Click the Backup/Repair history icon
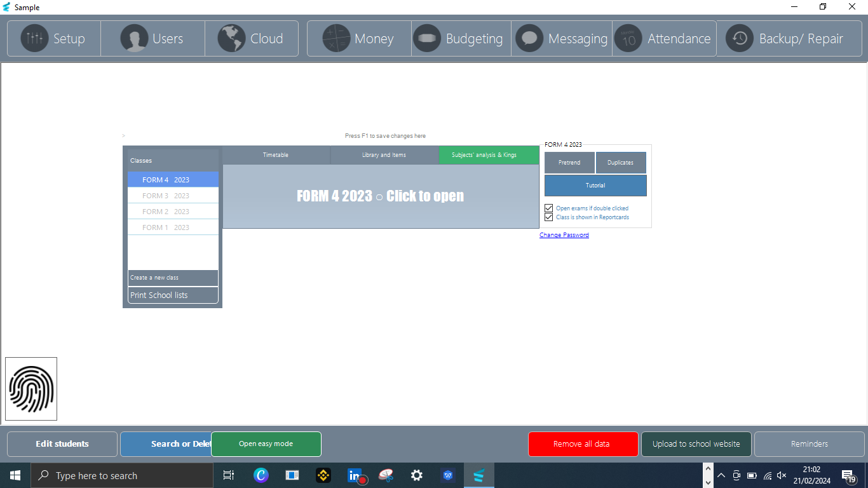Screen dimensions: 868x488 tap(740, 39)
